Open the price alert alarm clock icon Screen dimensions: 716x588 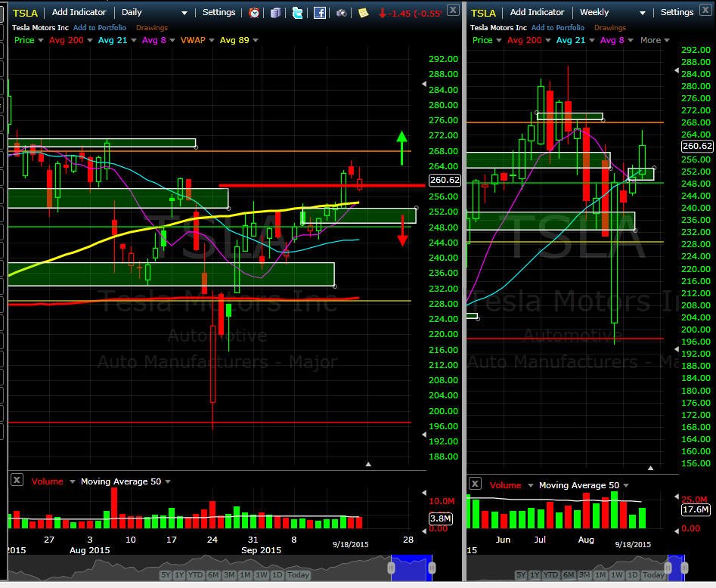coord(254,13)
